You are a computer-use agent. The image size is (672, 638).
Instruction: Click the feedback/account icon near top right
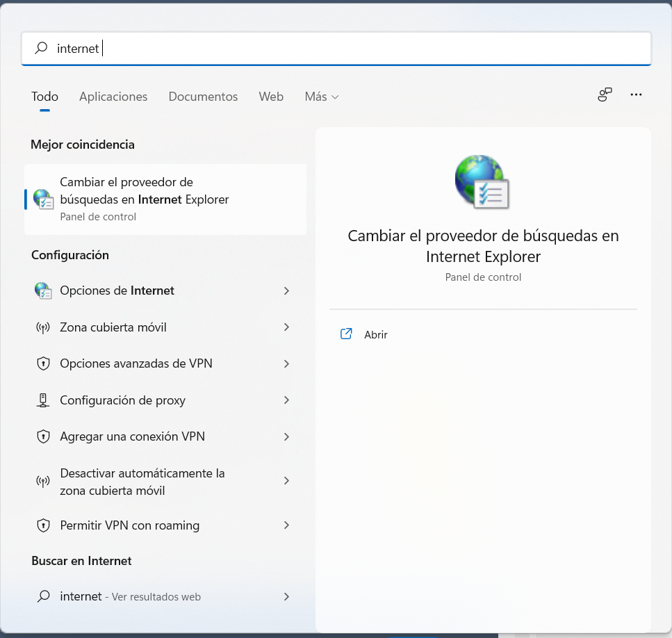605,95
